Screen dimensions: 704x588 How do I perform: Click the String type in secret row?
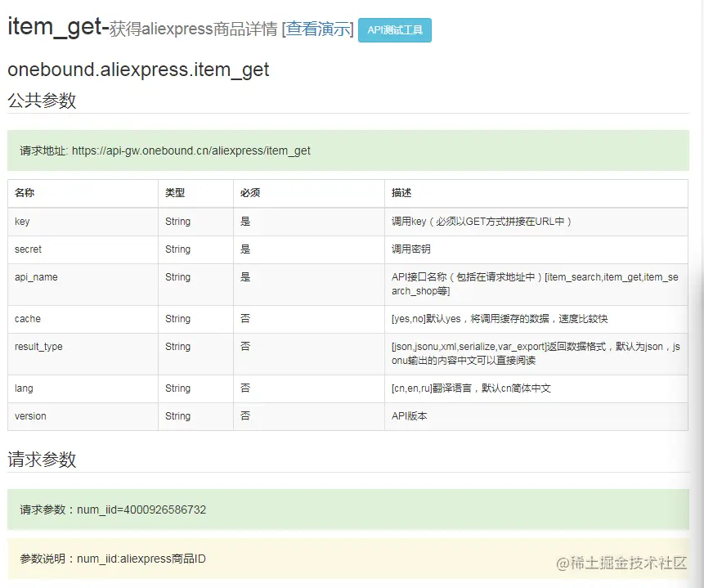pyautogui.click(x=177, y=249)
